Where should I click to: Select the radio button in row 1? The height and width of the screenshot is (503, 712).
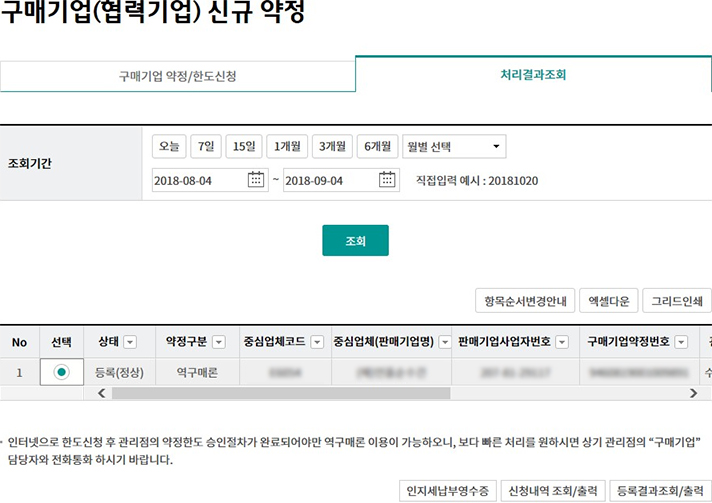click(x=62, y=372)
